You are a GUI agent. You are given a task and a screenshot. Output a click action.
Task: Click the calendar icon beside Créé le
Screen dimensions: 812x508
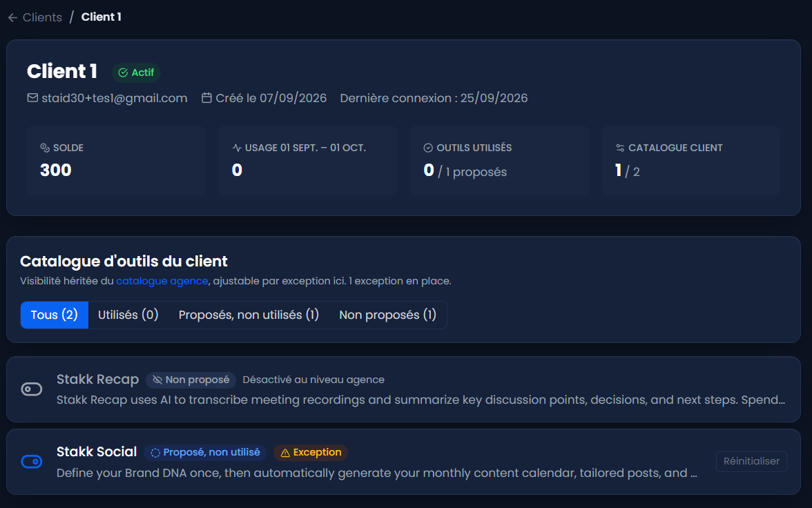click(206, 98)
